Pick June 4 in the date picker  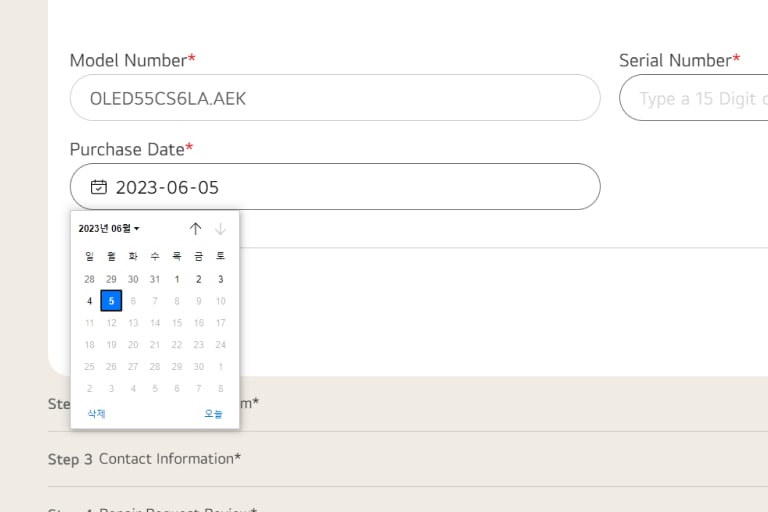click(x=89, y=301)
